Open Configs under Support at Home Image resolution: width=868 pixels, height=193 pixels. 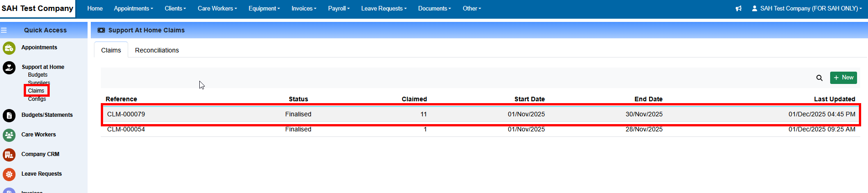pyautogui.click(x=37, y=99)
